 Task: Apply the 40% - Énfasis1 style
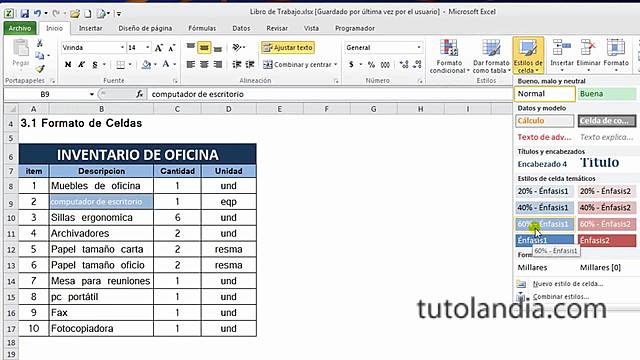pos(544,207)
